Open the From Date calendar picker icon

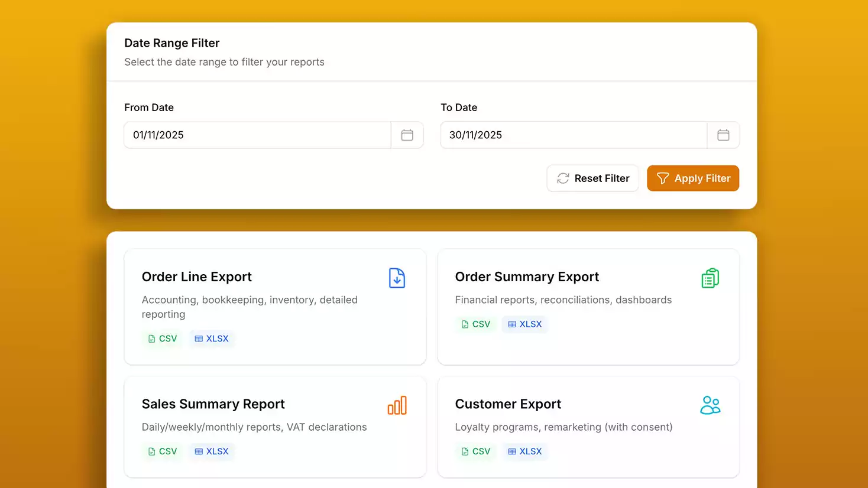(407, 135)
